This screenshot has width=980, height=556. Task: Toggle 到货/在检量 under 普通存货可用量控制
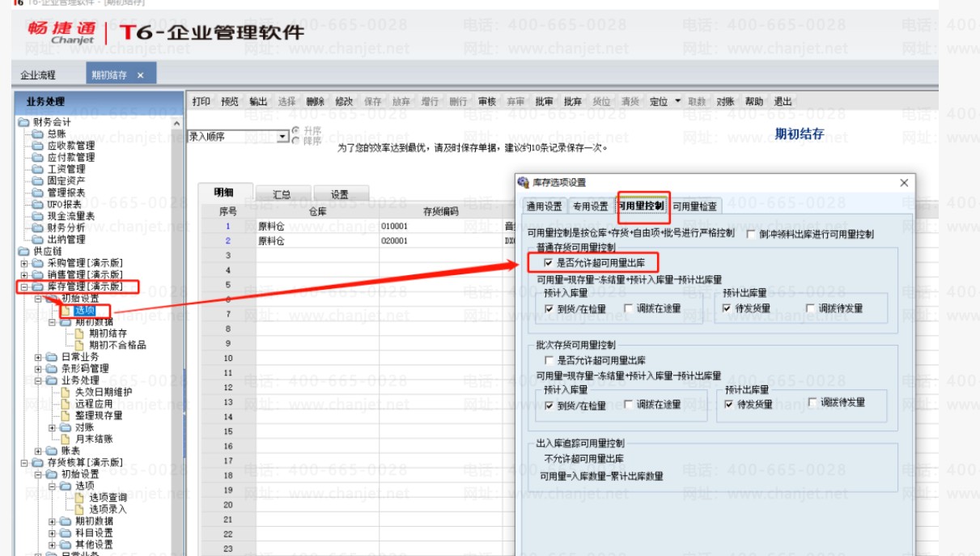point(549,308)
